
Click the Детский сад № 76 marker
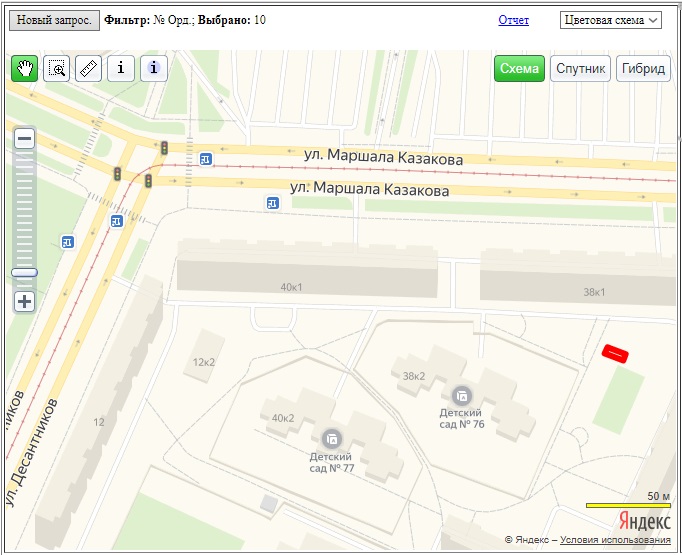pyautogui.click(x=461, y=396)
